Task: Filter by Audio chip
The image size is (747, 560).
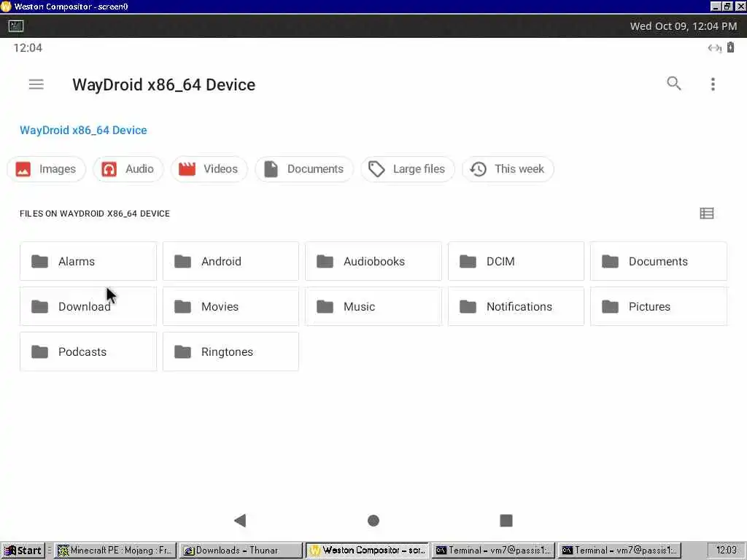Action: pos(128,169)
